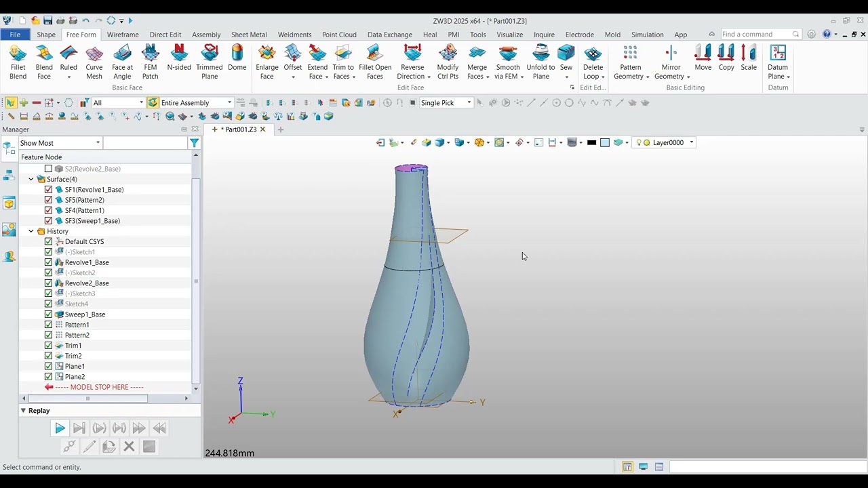
Task: Collapse the Replay panel
Action: (24, 411)
